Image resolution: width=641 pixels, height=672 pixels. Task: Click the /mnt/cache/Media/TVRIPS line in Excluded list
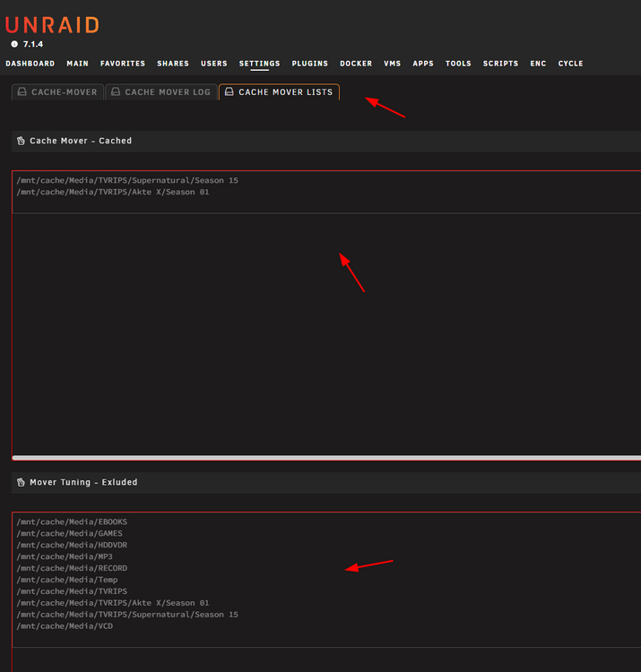(72, 591)
